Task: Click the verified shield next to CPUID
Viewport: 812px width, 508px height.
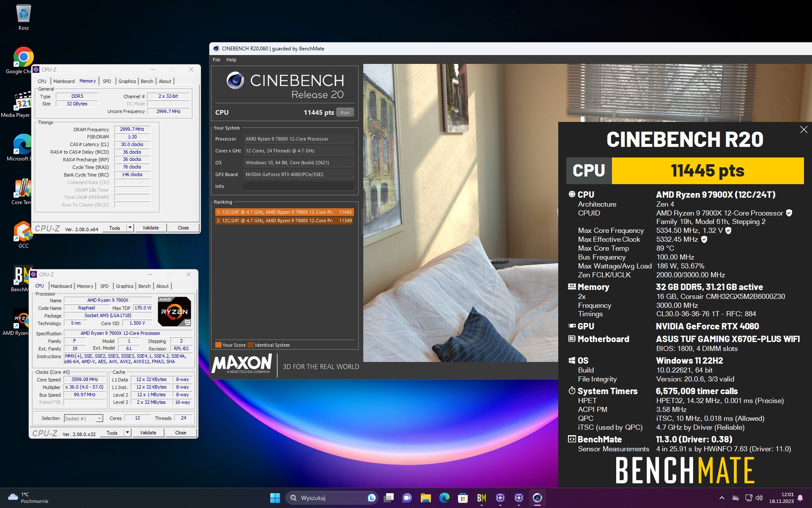Action: pyautogui.click(x=789, y=213)
